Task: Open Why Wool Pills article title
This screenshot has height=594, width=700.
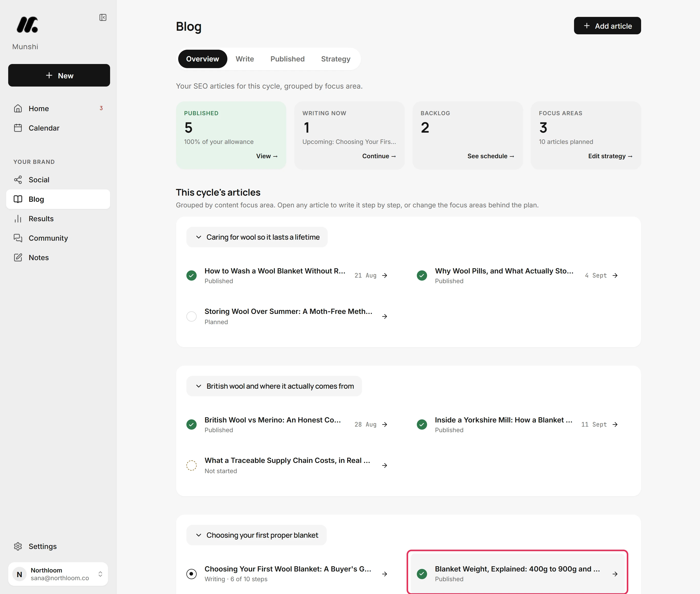Action: [504, 271]
